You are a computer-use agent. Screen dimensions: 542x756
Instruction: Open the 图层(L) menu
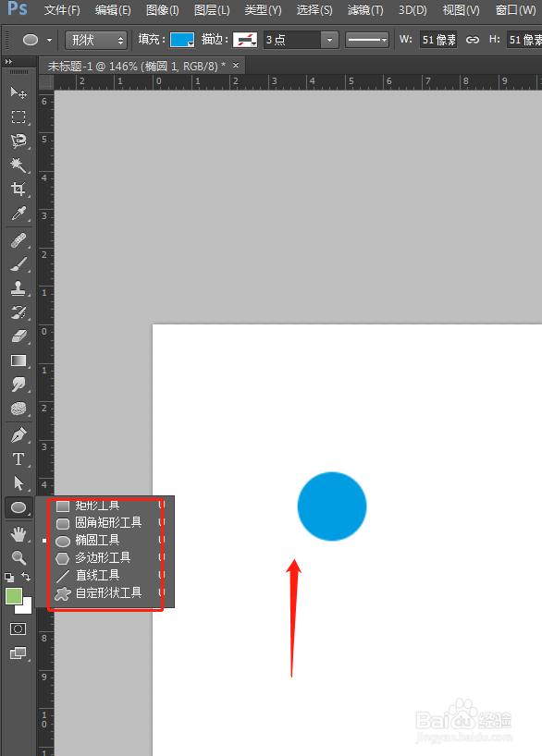click(212, 10)
